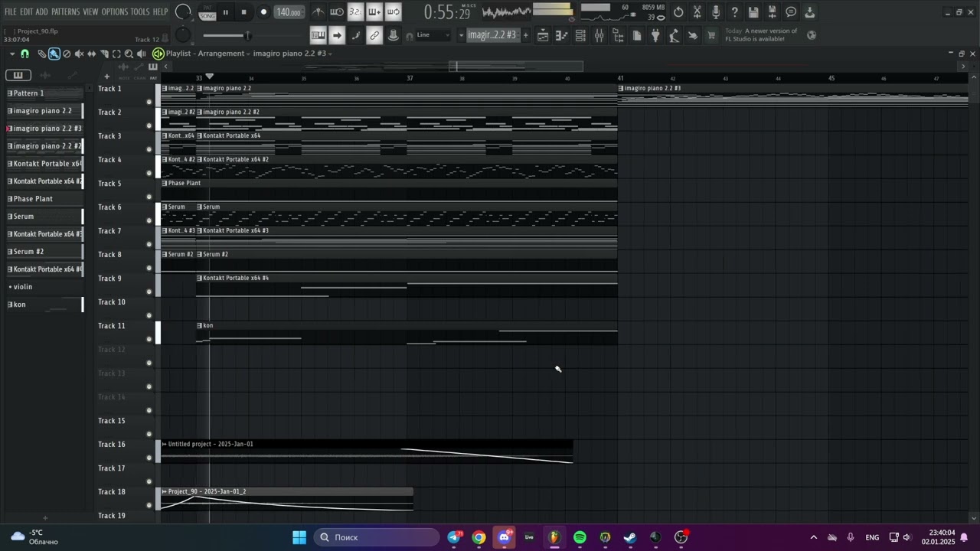
Task: Select the select tool
Action: 116,54
